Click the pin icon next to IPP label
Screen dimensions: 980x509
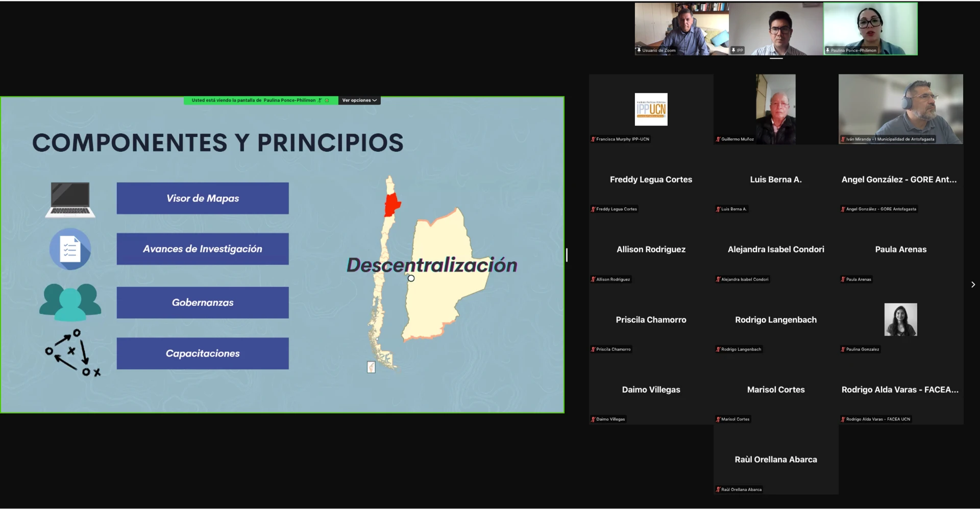[x=733, y=50]
